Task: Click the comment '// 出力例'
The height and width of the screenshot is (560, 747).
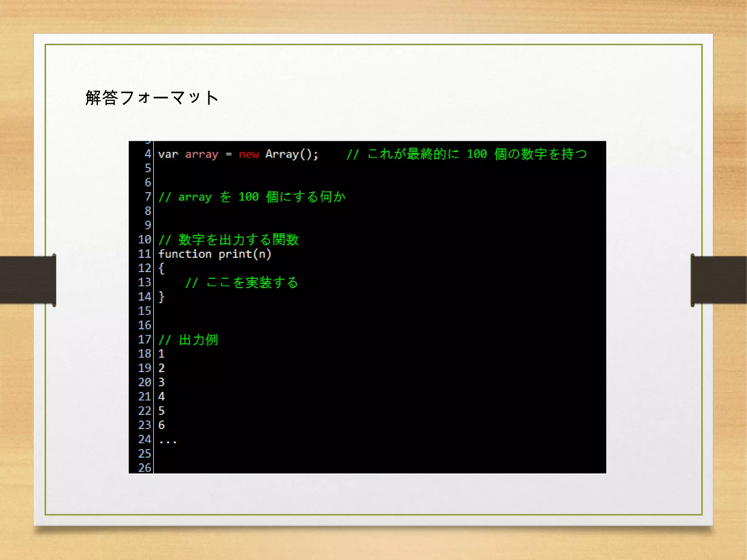Action: tap(188, 340)
